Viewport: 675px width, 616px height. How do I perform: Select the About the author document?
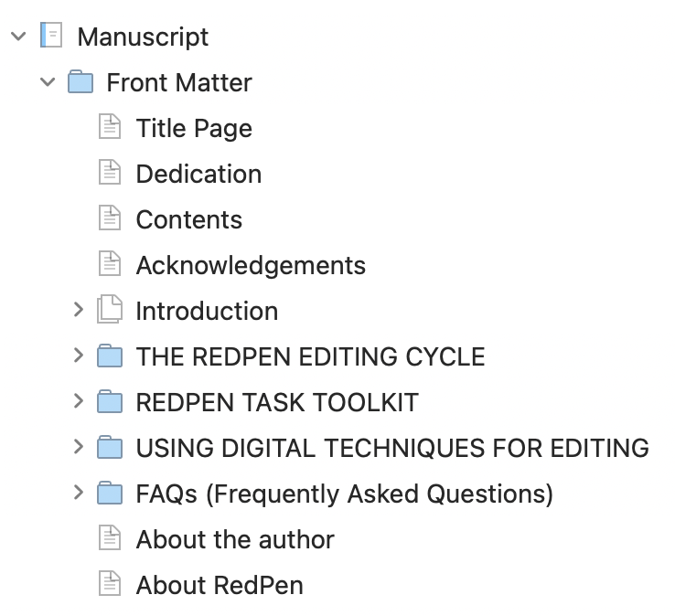click(235, 539)
